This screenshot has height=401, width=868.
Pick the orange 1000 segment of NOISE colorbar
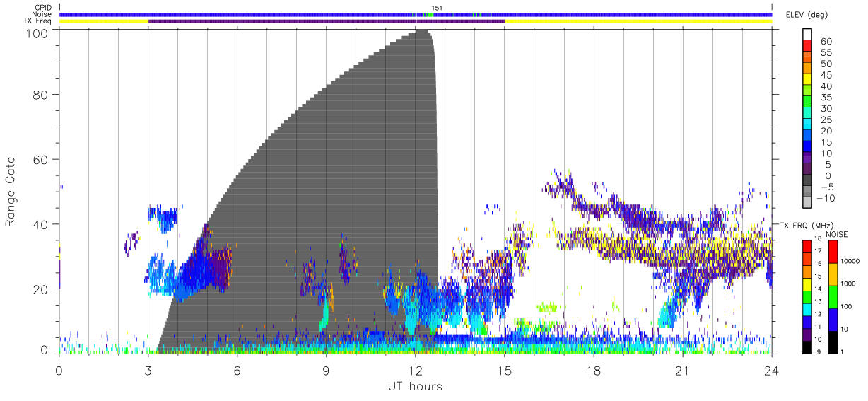(833, 274)
